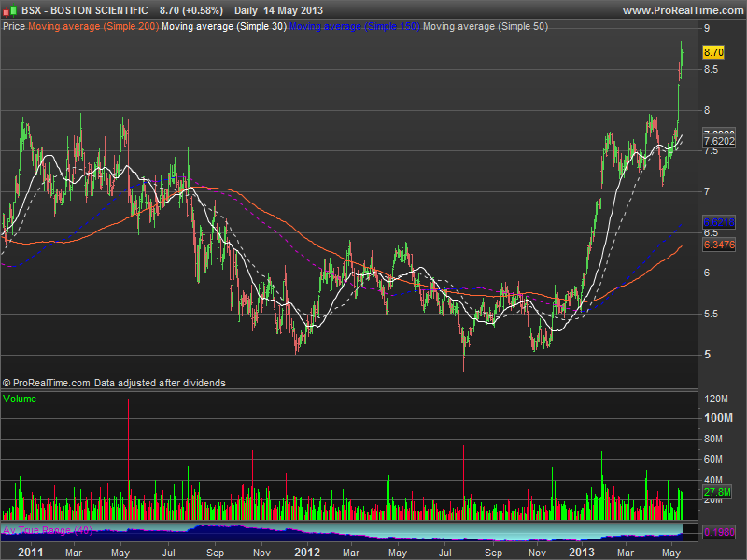Click the 100M label on volume axis
This screenshot has width=747, height=560.
[x=718, y=418]
